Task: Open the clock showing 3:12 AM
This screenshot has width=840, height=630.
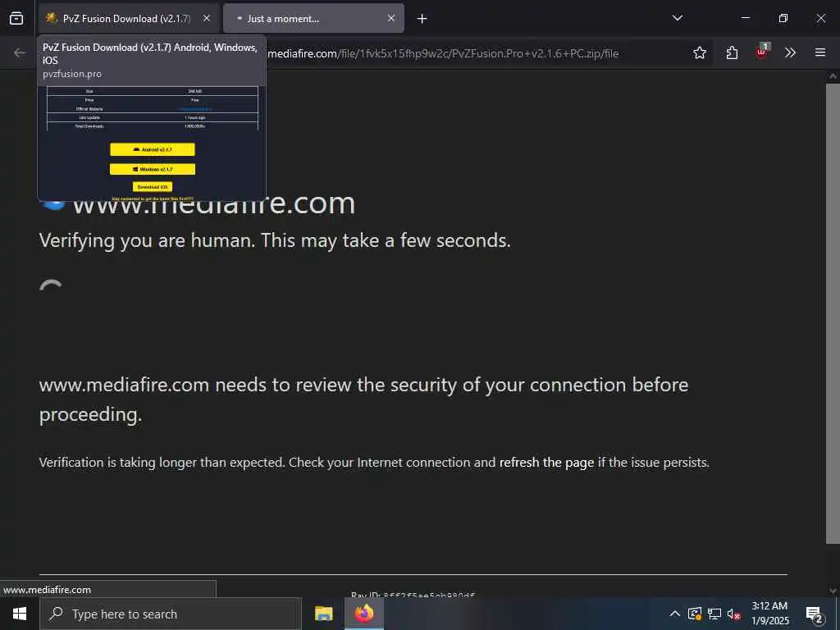Action: click(769, 614)
